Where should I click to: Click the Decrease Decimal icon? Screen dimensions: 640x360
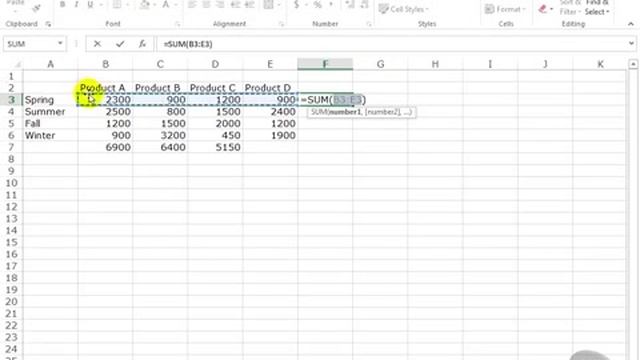(x=364, y=5)
